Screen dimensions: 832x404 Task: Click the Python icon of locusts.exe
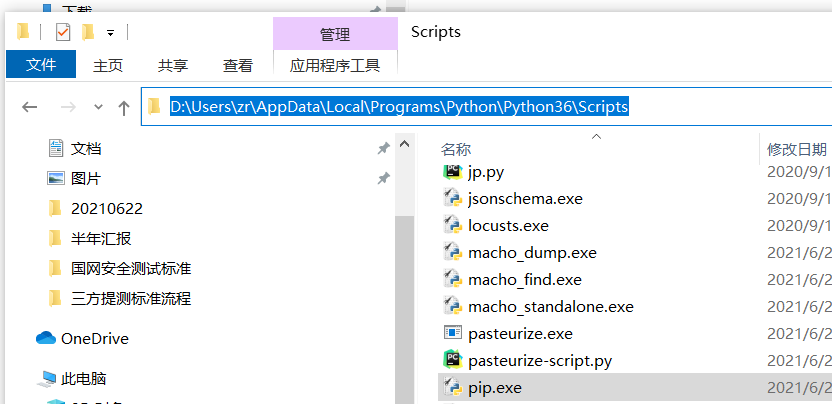(453, 226)
